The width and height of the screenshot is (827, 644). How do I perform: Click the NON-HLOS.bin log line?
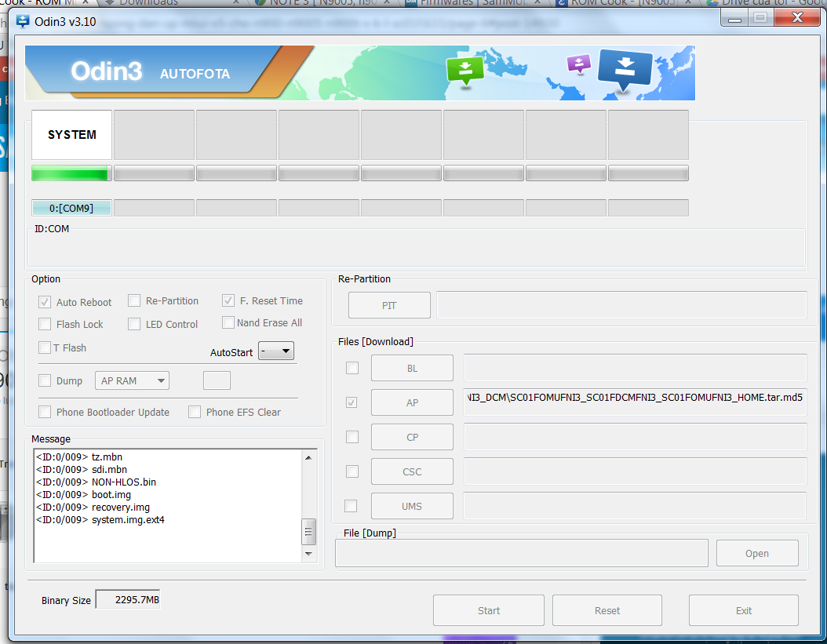[x=96, y=482]
